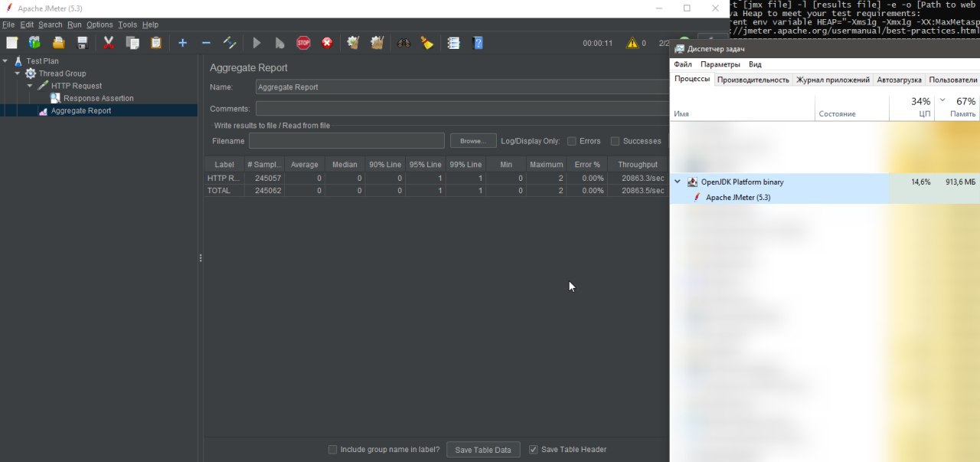Click the Open folder toolbar icon
This screenshot has height=462, width=980.
tap(58, 43)
